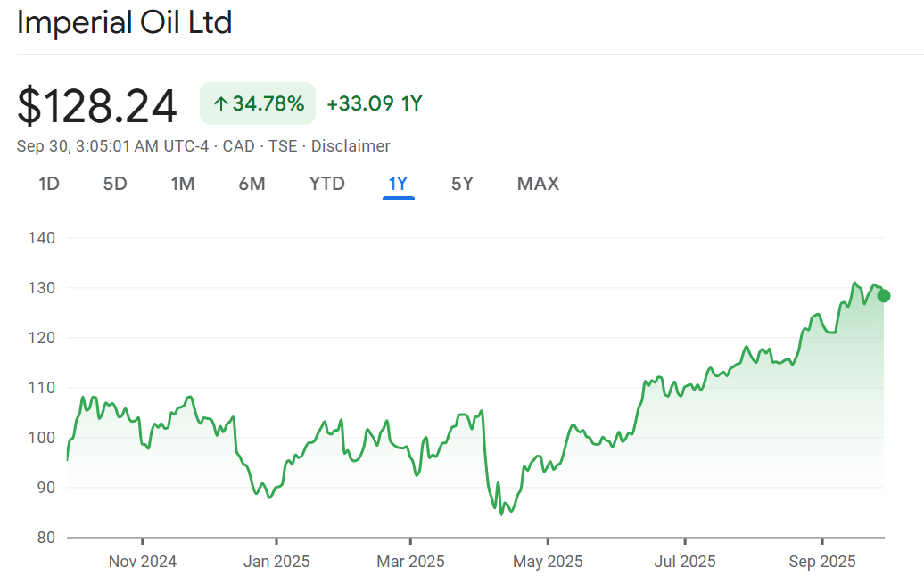Click the Jan 2025 axis label
Image resolution: width=924 pixels, height=584 pixels.
tap(276, 562)
